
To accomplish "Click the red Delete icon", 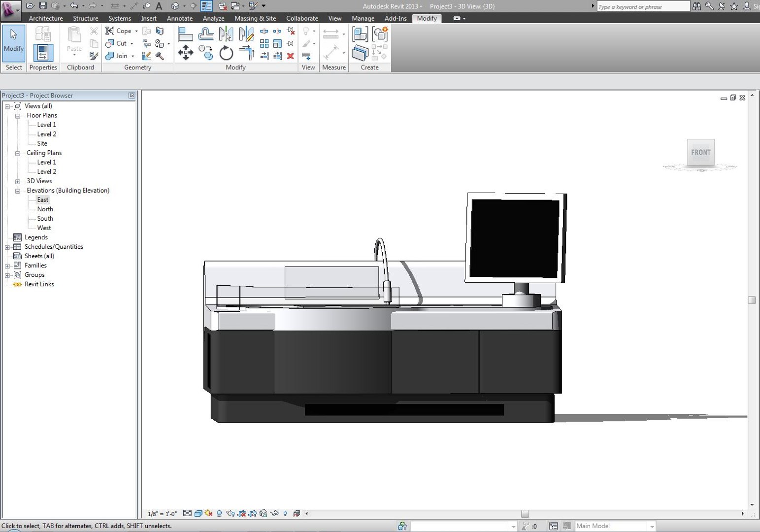I will tap(291, 56).
